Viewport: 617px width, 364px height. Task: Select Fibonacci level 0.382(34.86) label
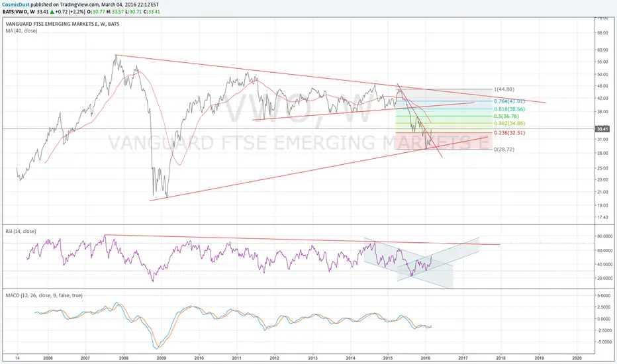(509, 123)
